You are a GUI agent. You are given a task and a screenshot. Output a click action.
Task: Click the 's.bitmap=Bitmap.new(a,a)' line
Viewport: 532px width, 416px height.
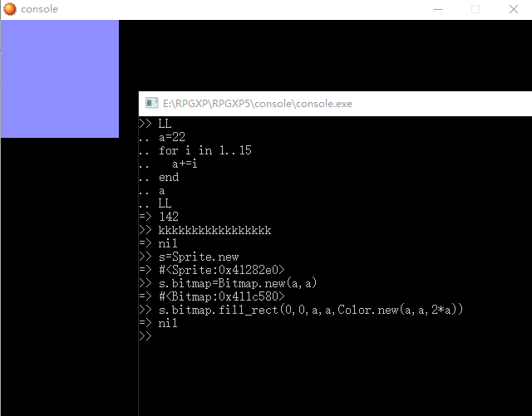pyautogui.click(x=238, y=283)
